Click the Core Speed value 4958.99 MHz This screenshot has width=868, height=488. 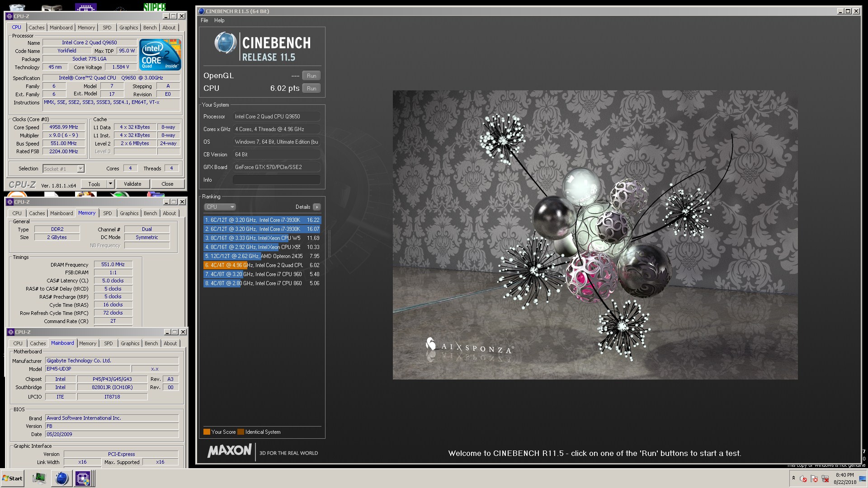coord(64,127)
